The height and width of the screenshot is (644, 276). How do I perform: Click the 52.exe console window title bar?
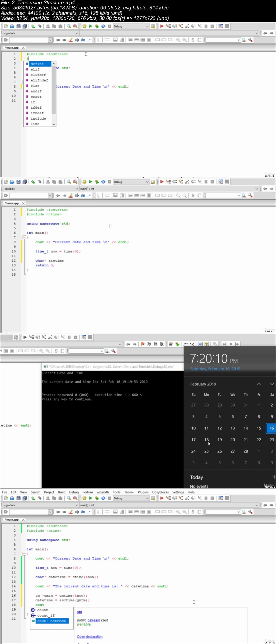[x=112, y=367]
